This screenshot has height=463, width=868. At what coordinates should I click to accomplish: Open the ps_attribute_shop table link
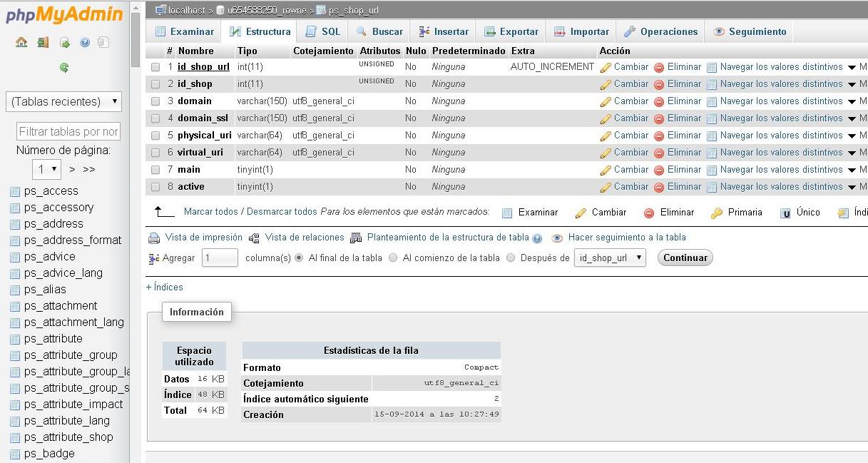coord(68,437)
